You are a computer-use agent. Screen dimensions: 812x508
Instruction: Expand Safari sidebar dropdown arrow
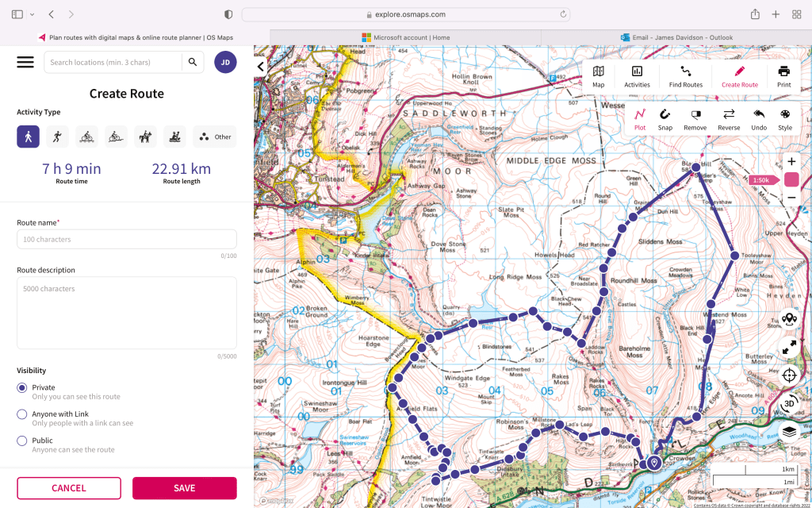[x=33, y=14]
